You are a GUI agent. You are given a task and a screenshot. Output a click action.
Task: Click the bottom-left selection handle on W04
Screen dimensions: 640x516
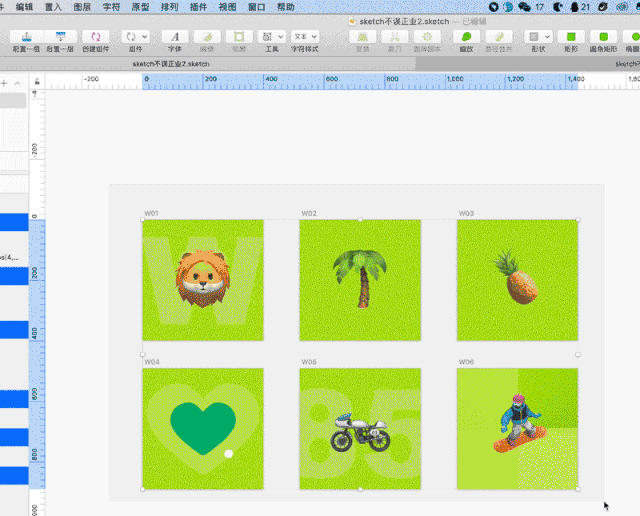point(142,489)
